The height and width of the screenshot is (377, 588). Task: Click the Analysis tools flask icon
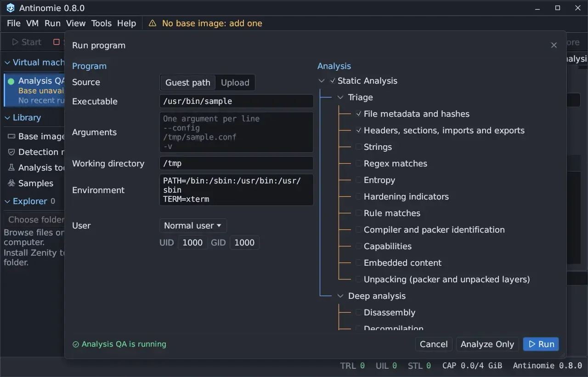coord(11,168)
